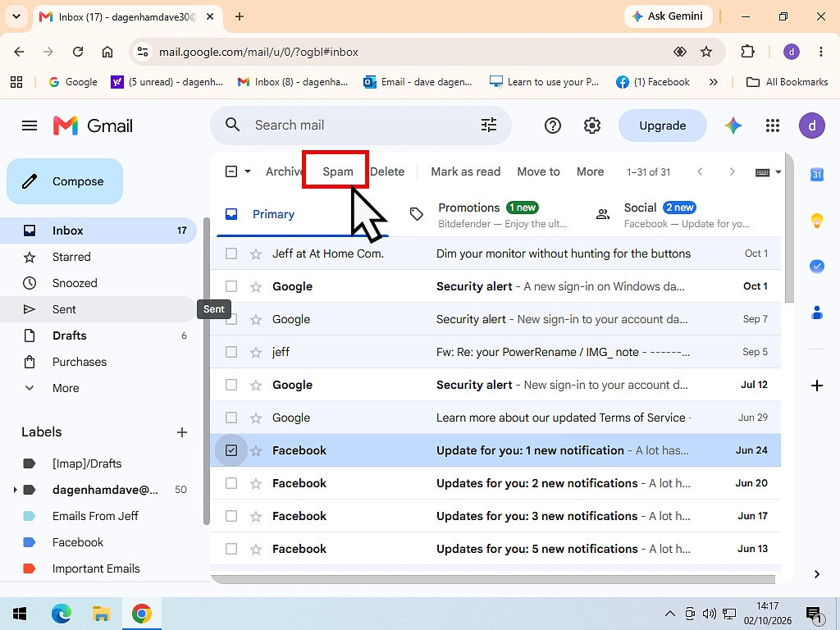Star the Facebook Jun 24 email

pyautogui.click(x=256, y=451)
